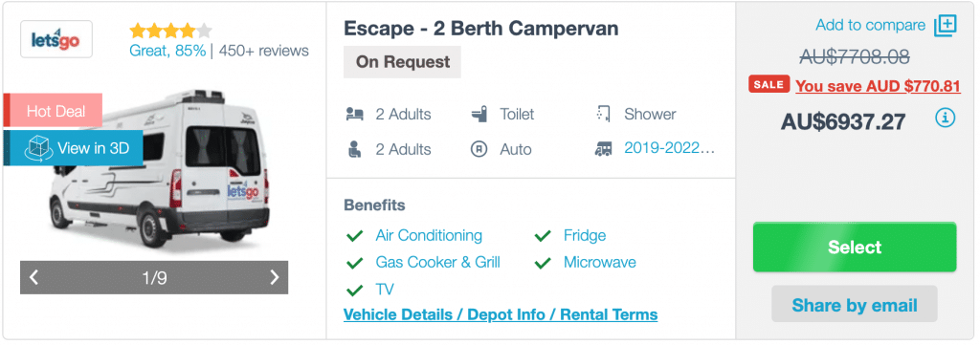
Task: Expand the truncated 2019-2022 vehicle year link
Action: (669, 149)
